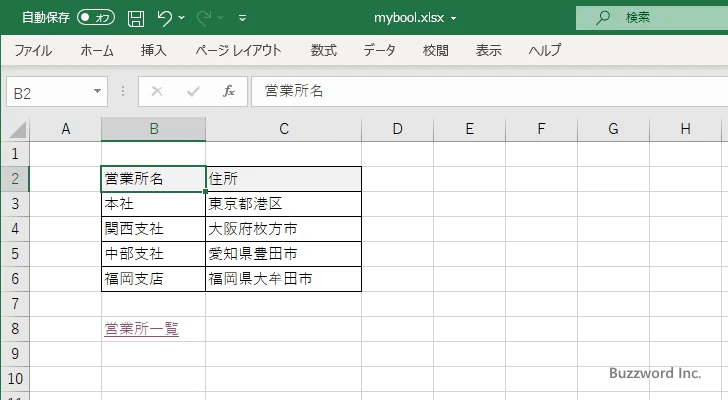This screenshot has width=728, height=400.
Task: Open the mybool.xlsx file name dropdown
Action: click(x=455, y=18)
